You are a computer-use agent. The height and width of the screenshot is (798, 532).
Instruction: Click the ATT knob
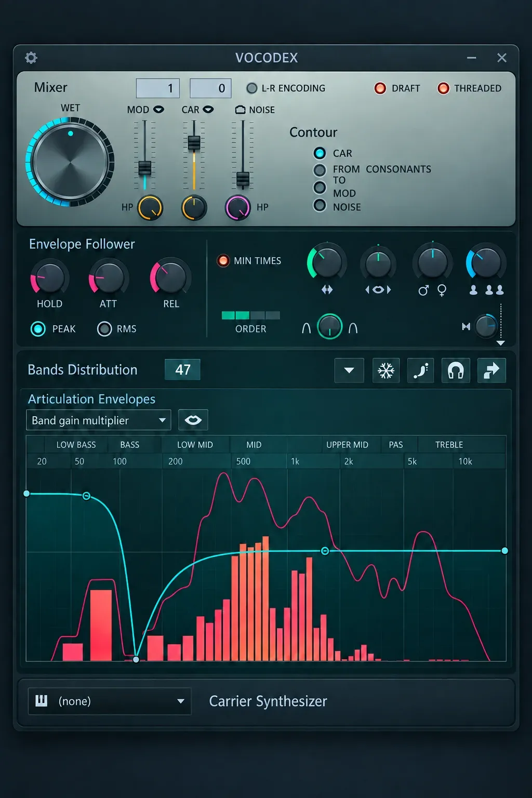[x=108, y=278]
